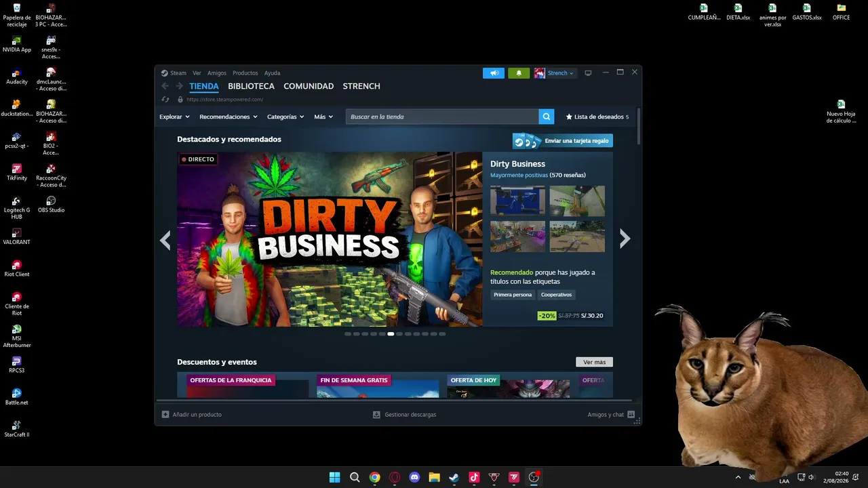Open the STRENCH profile tab
The height and width of the screenshot is (488, 868).
(x=361, y=86)
